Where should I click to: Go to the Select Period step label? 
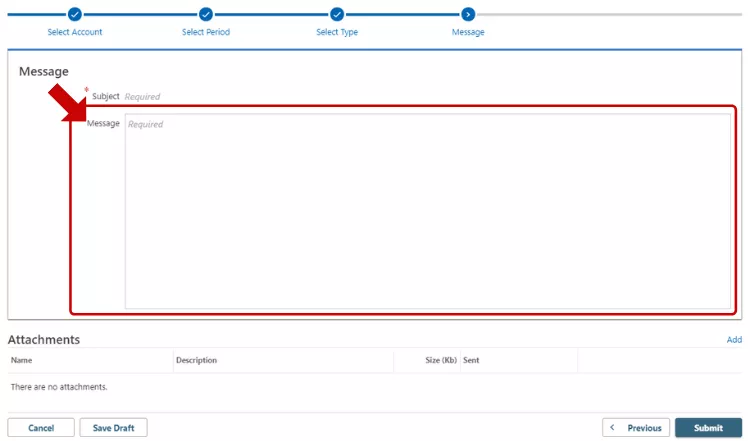pos(206,32)
